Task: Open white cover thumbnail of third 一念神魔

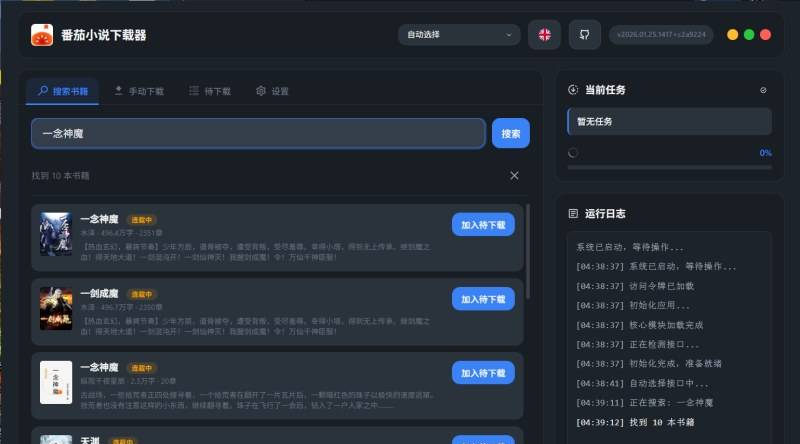Action: click(56, 382)
